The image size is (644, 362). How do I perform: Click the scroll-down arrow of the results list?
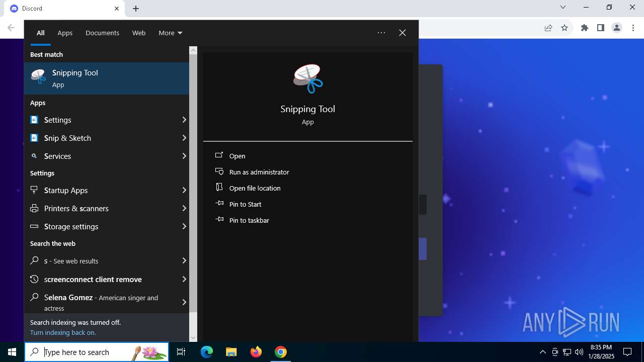click(193, 338)
